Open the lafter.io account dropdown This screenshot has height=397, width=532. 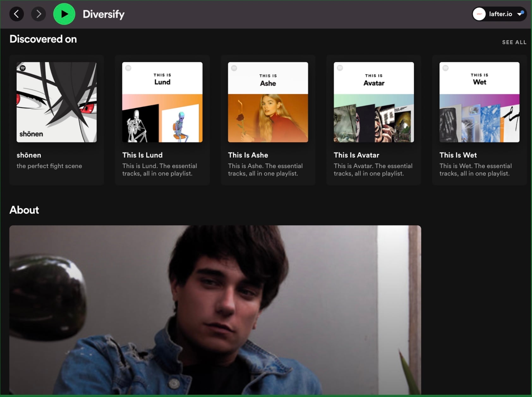[520, 14]
